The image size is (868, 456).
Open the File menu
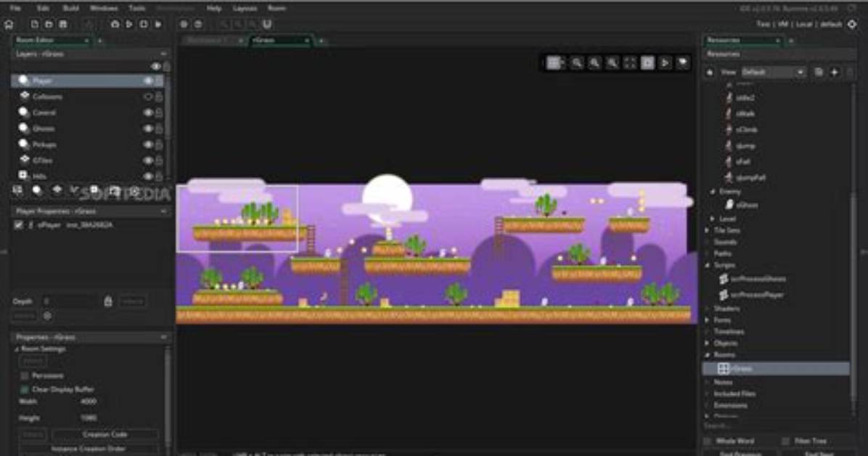pos(15,8)
